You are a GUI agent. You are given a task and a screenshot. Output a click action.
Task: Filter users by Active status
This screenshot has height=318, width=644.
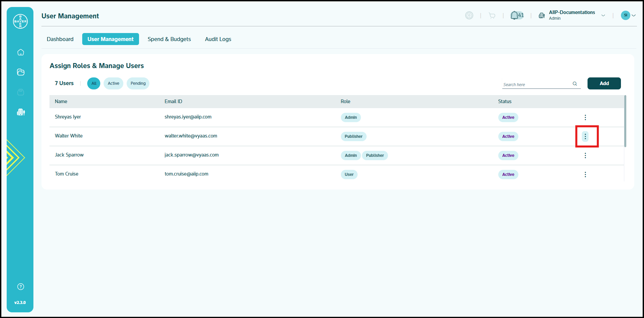[x=113, y=83]
